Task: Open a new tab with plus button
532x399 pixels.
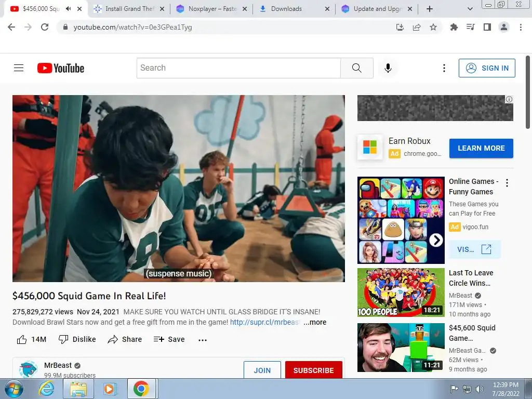Action: click(x=430, y=9)
